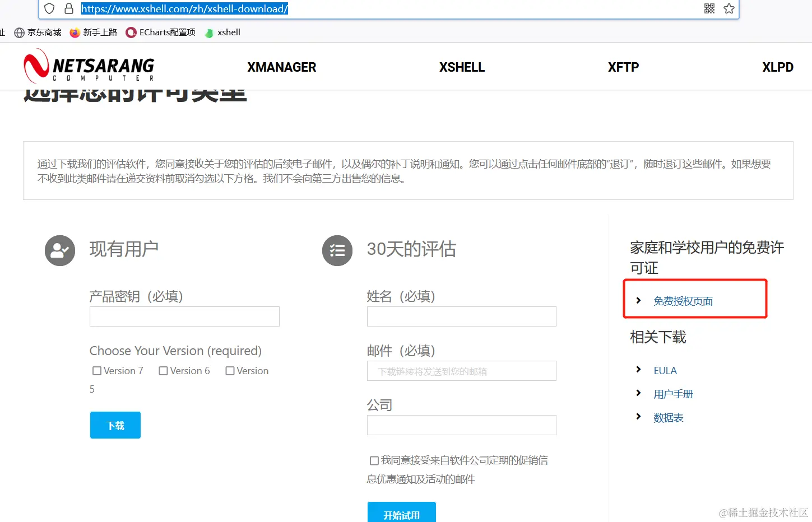Check the Version 6 checkbox

[164, 371]
